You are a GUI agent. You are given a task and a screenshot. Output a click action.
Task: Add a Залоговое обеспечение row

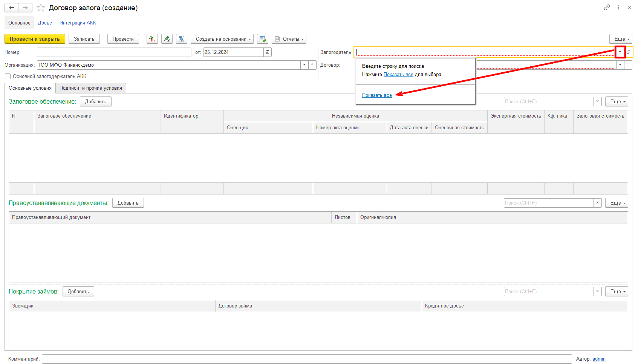point(96,101)
